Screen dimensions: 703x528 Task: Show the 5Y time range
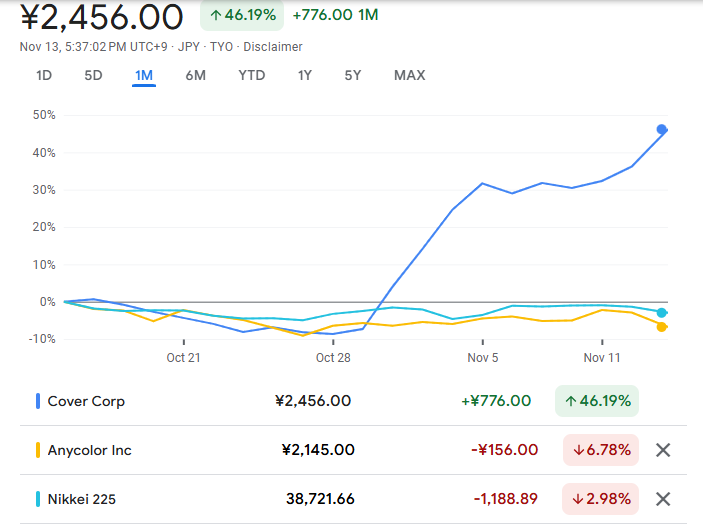[353, 75]
